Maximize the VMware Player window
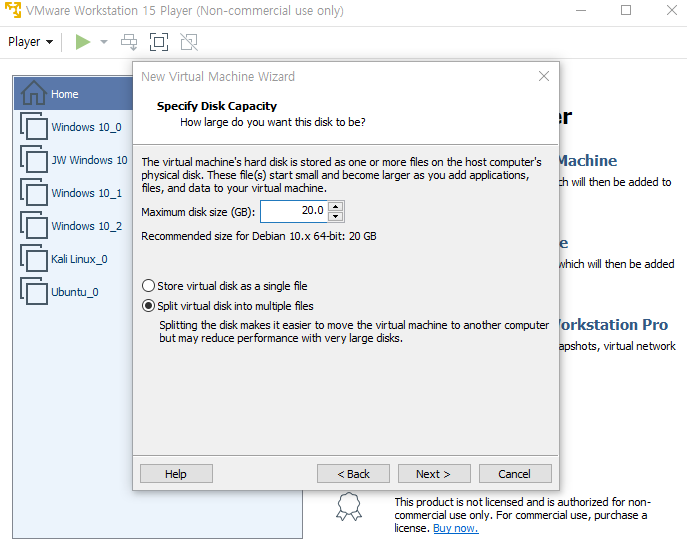Image resolution: width=687 pixels, height=549 pixels. point(626,10)
